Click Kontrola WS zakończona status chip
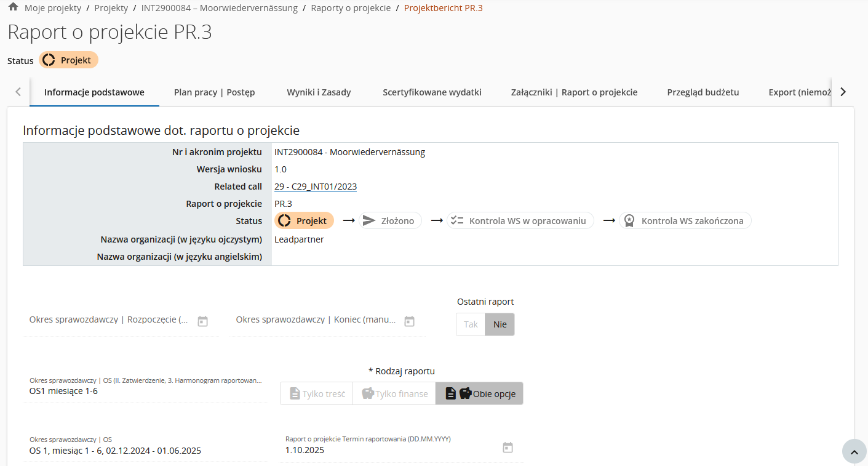 [685, 221]
